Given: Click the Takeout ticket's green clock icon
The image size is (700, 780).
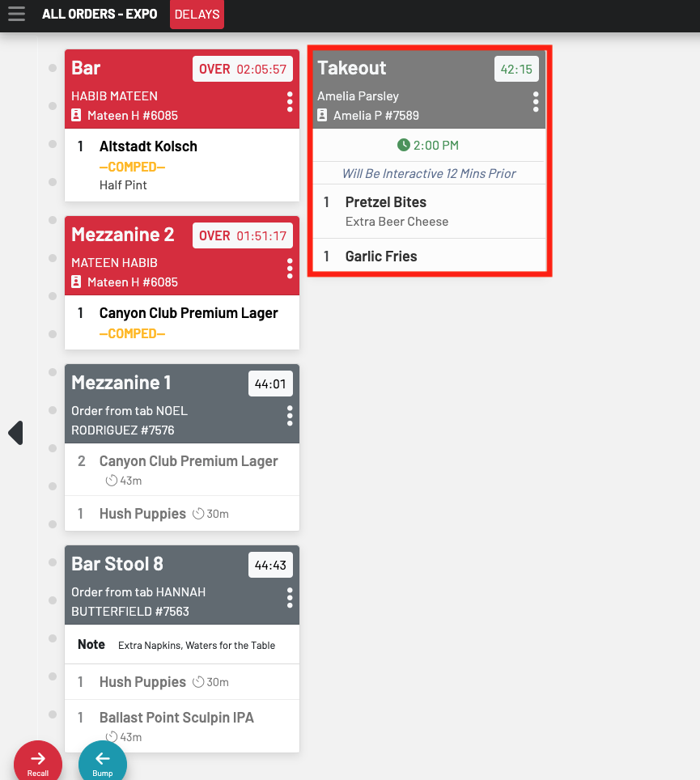Looking at the screenshot, I should tap(404, 146).
